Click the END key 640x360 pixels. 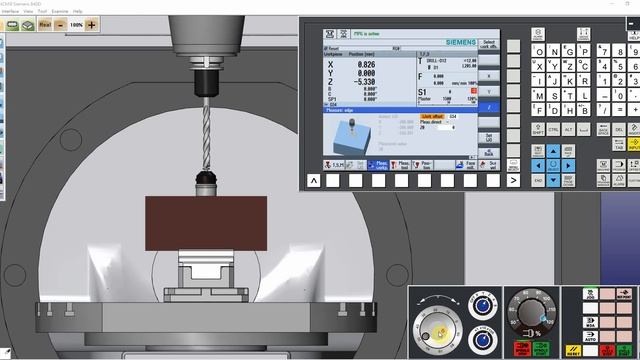pos(538,180)
